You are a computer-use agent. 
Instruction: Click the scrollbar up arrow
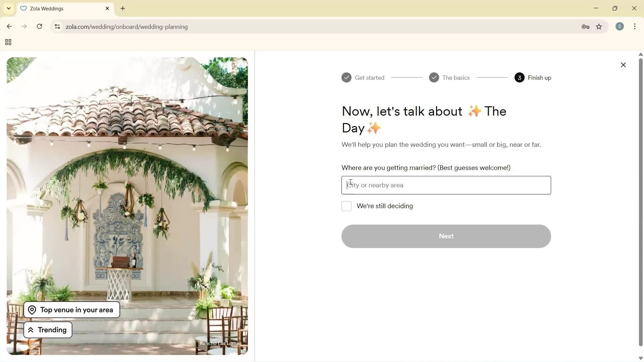pos(640,54)
